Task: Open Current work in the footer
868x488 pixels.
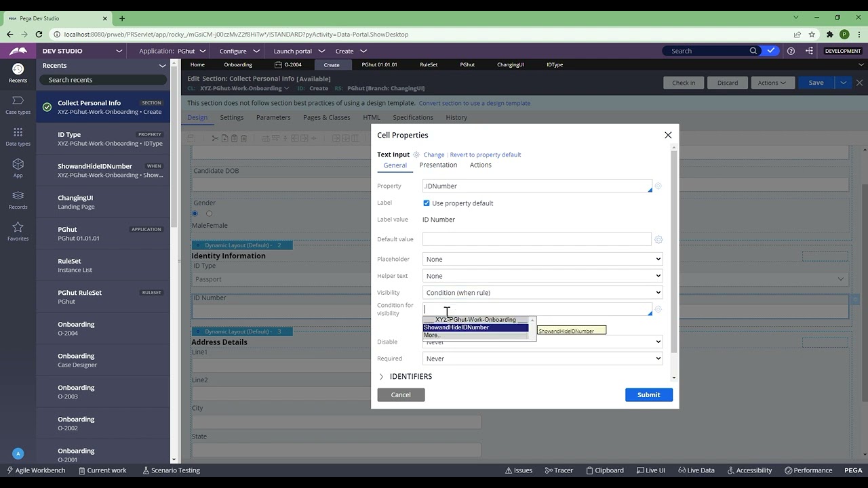Action: coord(102,470)
